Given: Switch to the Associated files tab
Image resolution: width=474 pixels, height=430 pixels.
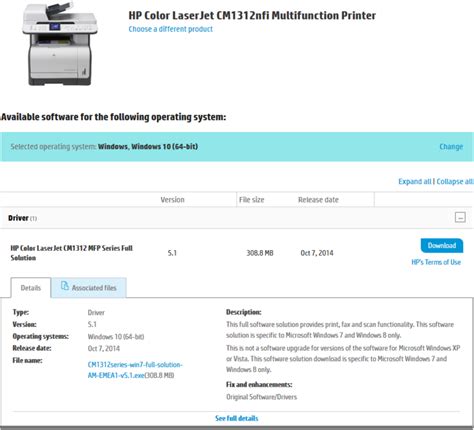Looking at the screenshot, I should tap(89, 288).
